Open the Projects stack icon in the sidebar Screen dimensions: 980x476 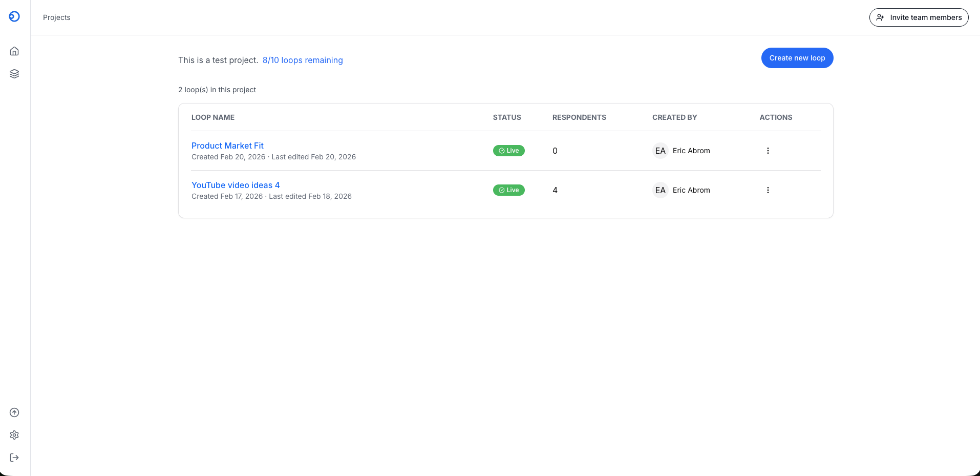coord(14,73)
